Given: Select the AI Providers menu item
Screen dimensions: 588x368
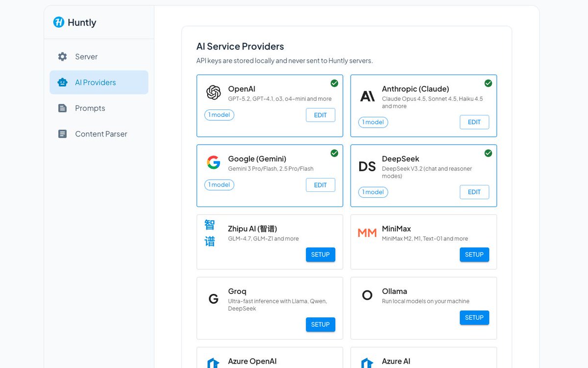Looking at the screenshot, I should [99, 82].
